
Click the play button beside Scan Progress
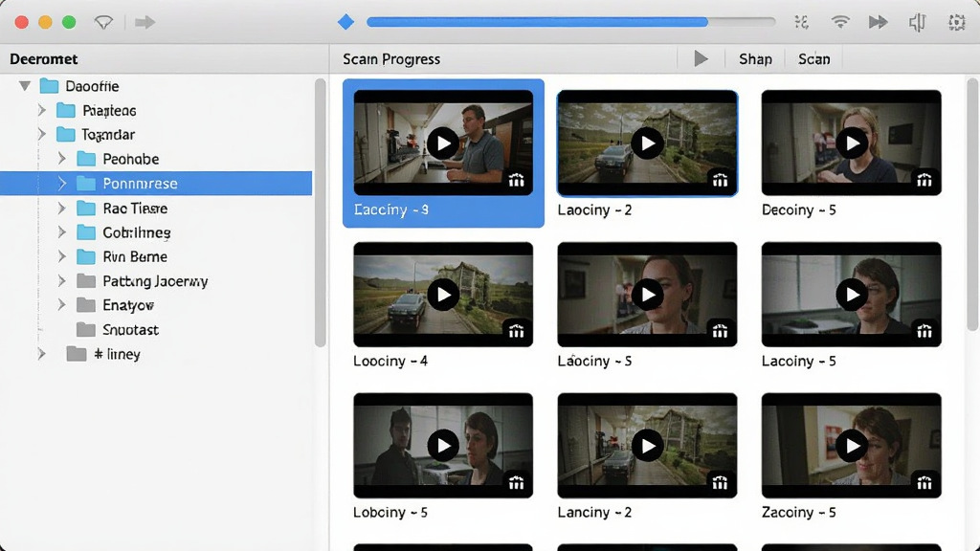(701, 58)
